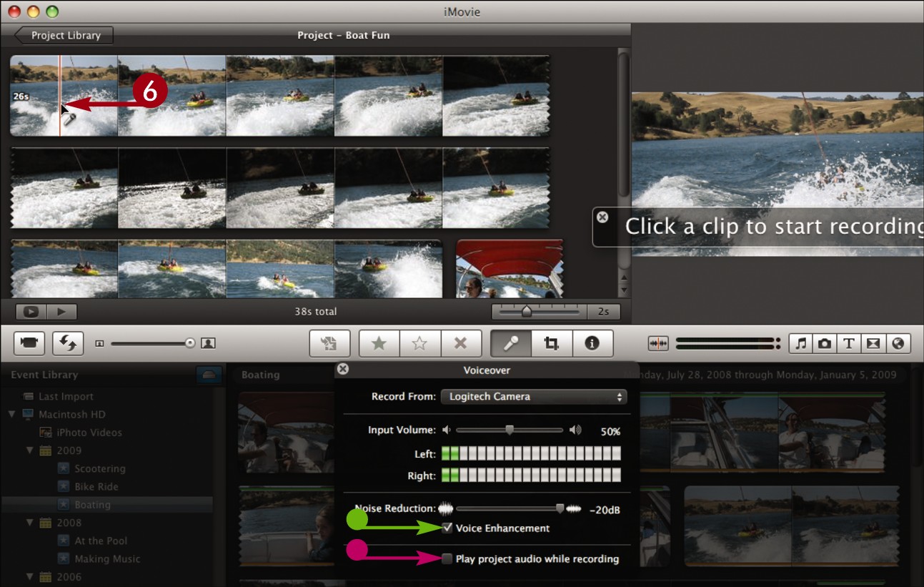Viewport: 924px width, 587px height.
Task: Click the input volume low speaker icon
Action: click(x=447, y=430)
